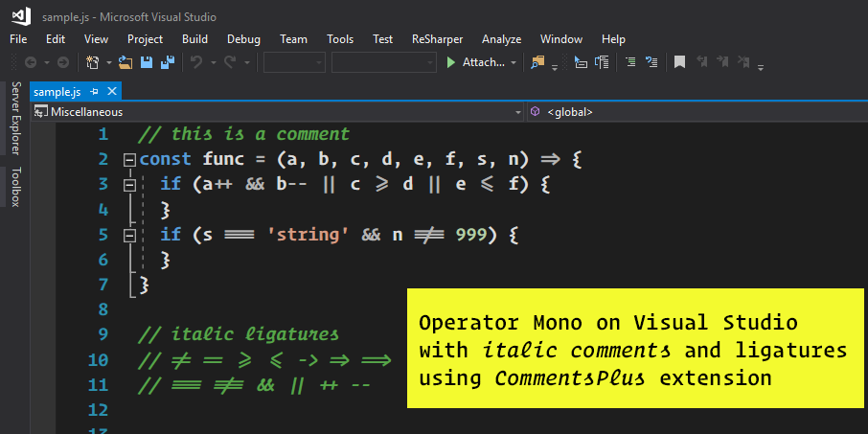Close the sample.js tab
This screenshot has height=434, width=868.
pyautogui.click(x=112, y=91)
